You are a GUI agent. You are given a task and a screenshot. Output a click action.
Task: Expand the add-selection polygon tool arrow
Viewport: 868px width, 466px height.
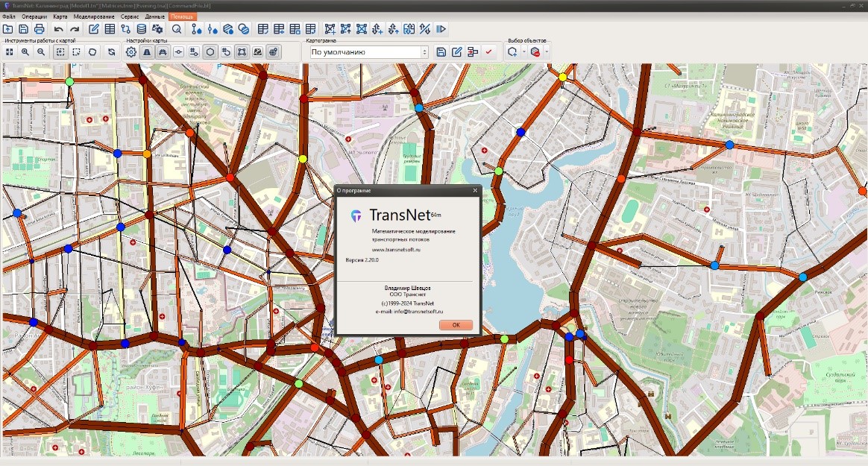524,51
